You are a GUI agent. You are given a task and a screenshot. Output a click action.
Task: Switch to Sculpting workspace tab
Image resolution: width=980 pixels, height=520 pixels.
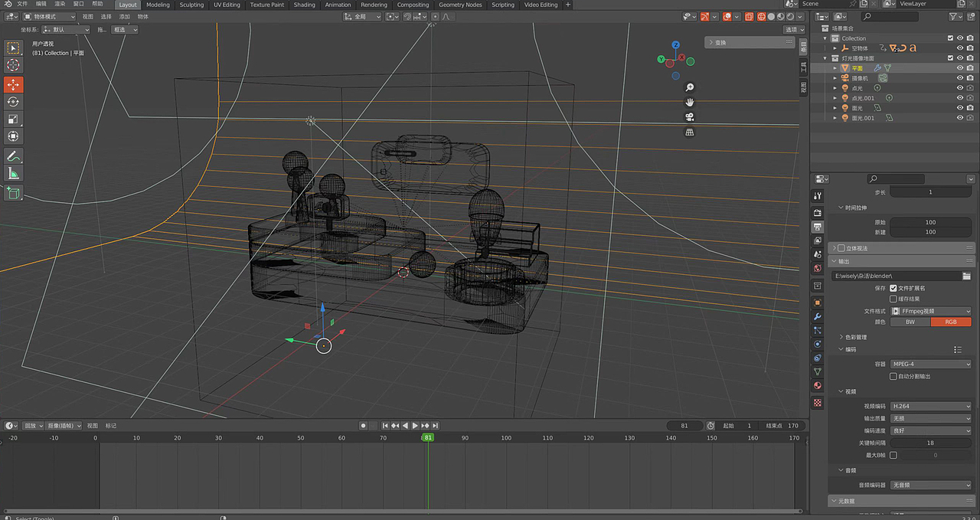click(191, 5)
